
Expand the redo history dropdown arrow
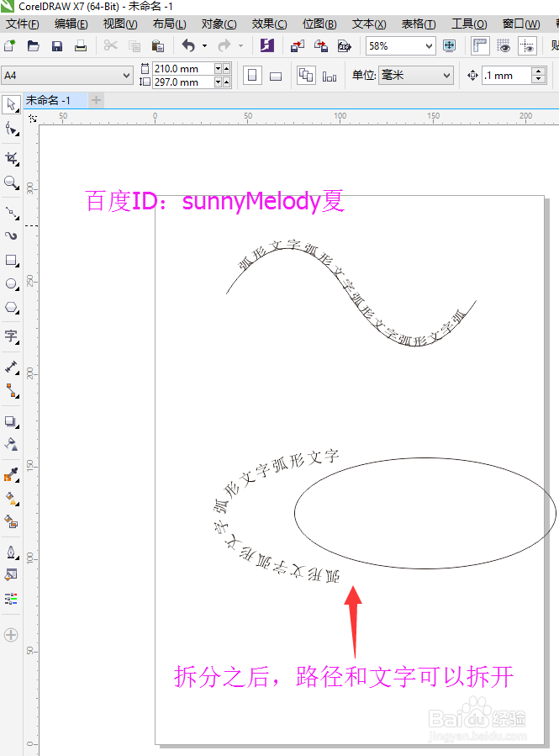click(x=240, y=45)
